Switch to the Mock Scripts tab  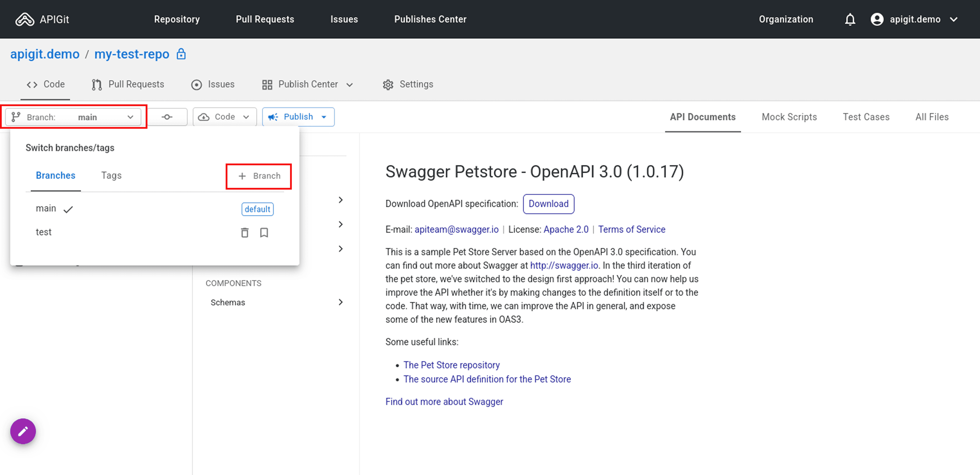click(x=789, y=117)
